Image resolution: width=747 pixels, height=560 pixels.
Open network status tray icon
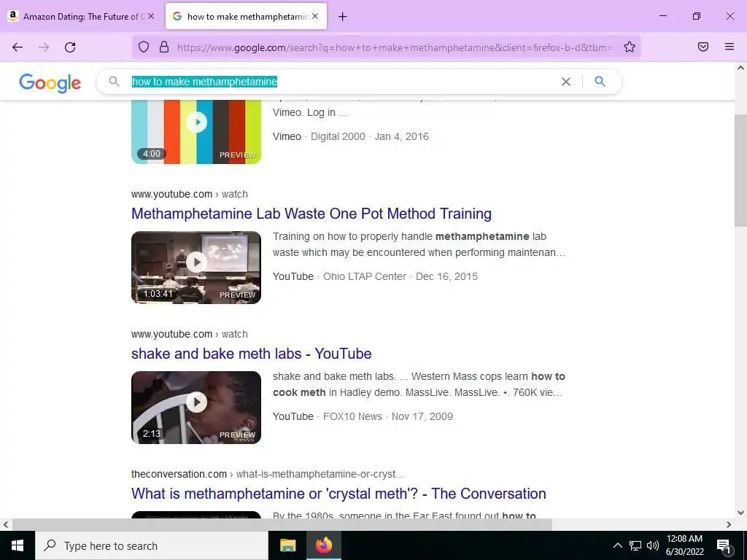click(x=635, y=545)
